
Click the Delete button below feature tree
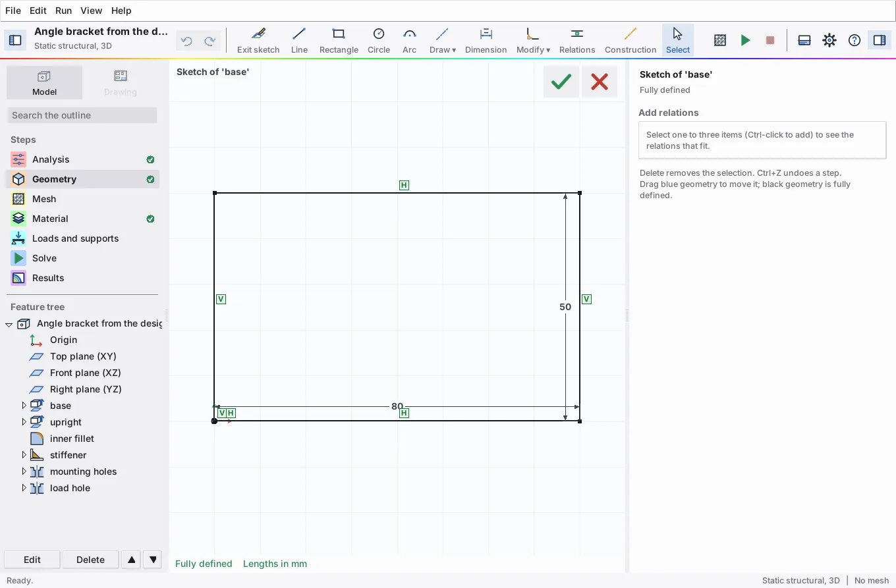90,560
